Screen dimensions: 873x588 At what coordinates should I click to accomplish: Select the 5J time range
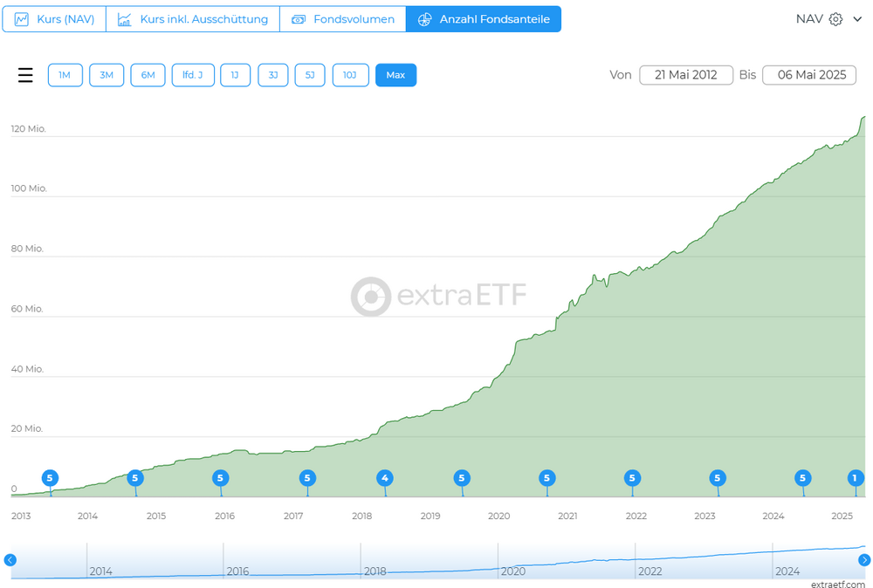[x=310, y=75]
